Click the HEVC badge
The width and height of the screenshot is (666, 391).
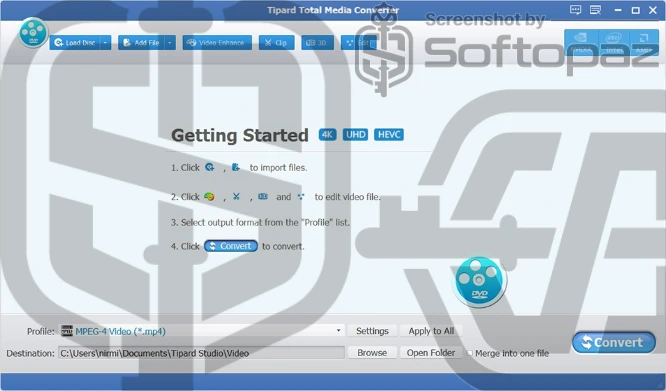coord(389,135)
